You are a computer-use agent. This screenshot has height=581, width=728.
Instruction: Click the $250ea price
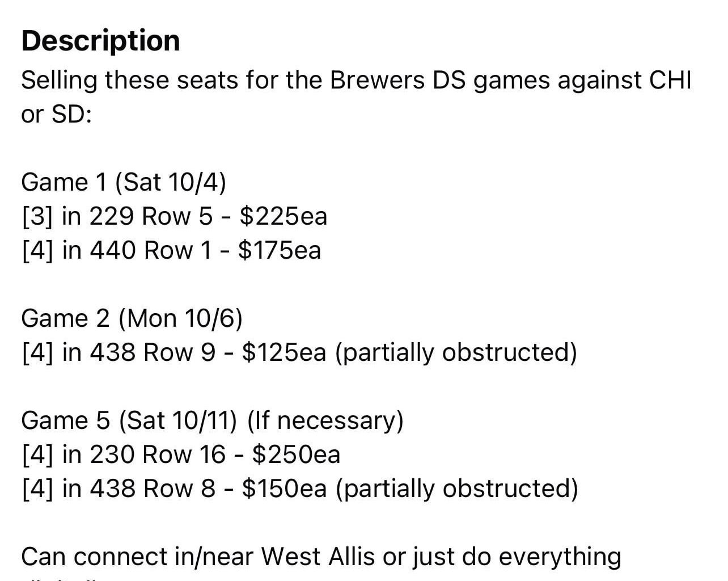click(296, 454)
